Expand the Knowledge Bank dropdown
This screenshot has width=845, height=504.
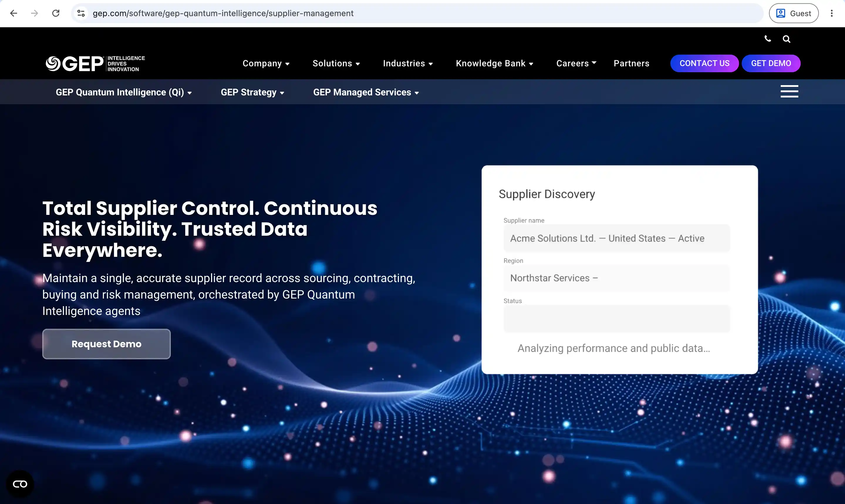494,63
